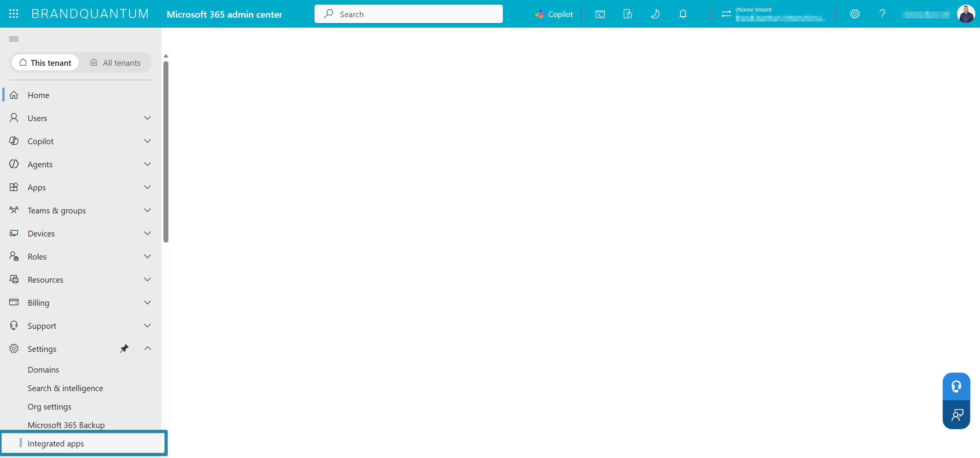
Task: Expand the Apps section chevron
Action: click(147, 187)
